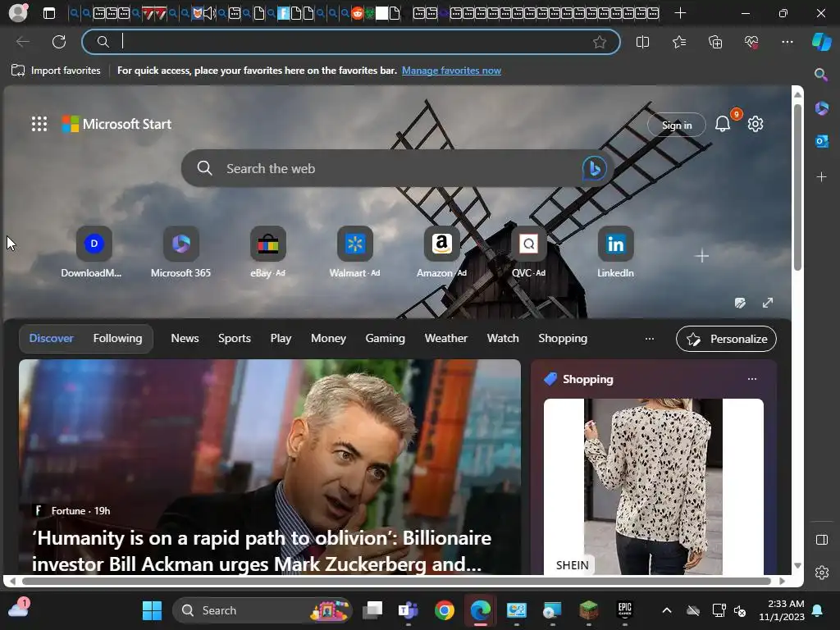
Task: Open the QVC quick link
Action: tap(528, 253)
